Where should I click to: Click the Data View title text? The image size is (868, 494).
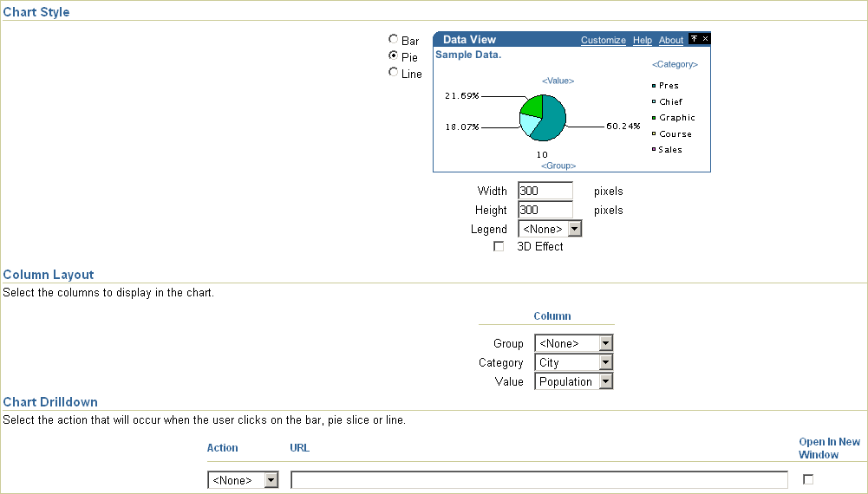(469, 39)
